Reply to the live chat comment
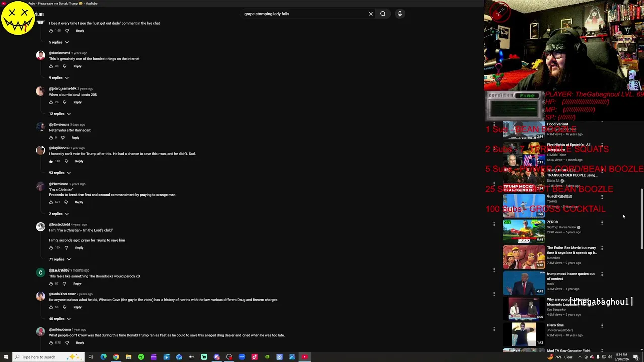 [x=80, y=31]
